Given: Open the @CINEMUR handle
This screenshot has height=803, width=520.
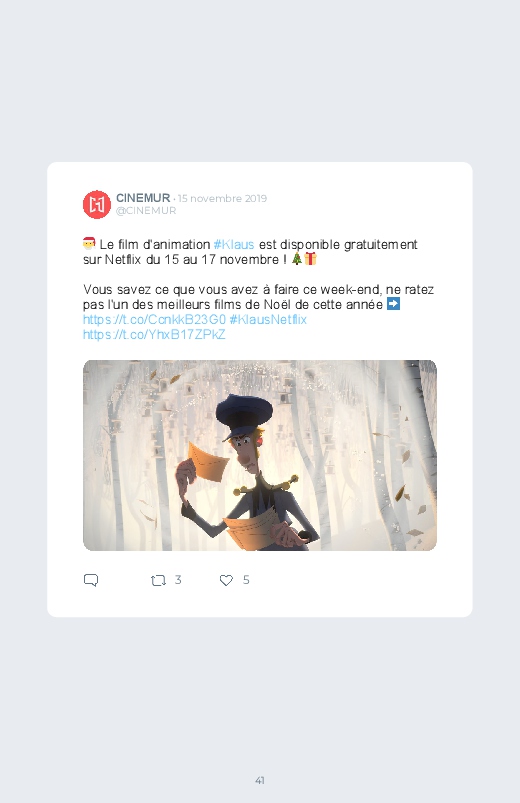Looking at the screenshot, I should pyautogui.click(x=146, y=211).
